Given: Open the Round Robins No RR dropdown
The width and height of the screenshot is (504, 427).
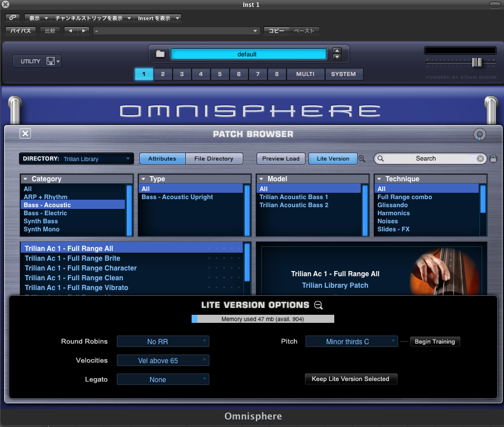Looking at the screenshot, I should click(163, 341).
